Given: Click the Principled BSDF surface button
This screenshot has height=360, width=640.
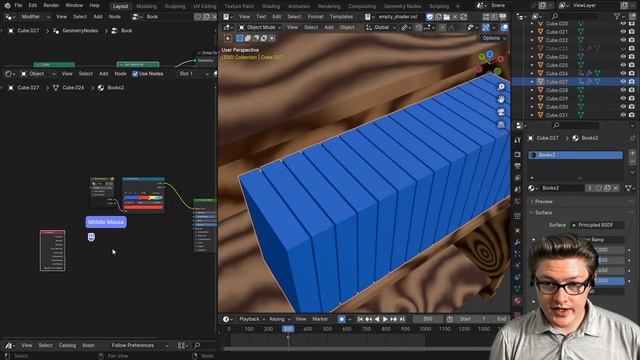Looking at the screenshot, I should [x=596, y=225].
